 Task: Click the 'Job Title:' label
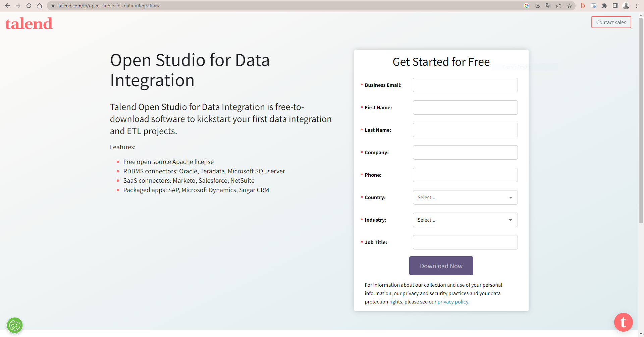pyautogui.click(x=376, y=242)
